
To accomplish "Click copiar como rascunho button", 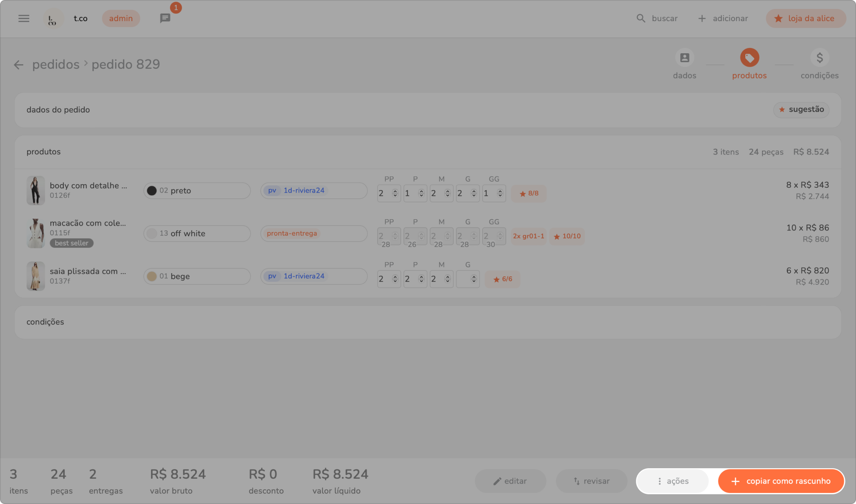I will click(x=781, y=481).
